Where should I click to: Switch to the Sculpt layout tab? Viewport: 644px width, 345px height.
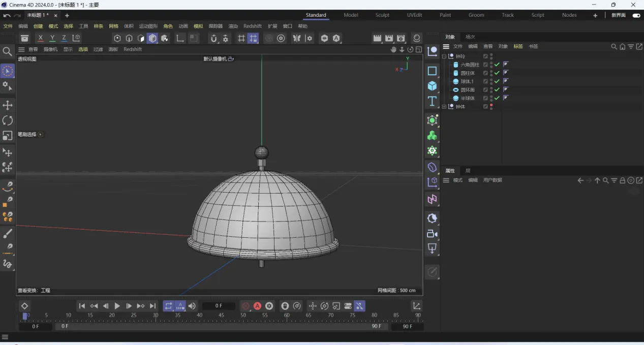click(x=382, y=15)
